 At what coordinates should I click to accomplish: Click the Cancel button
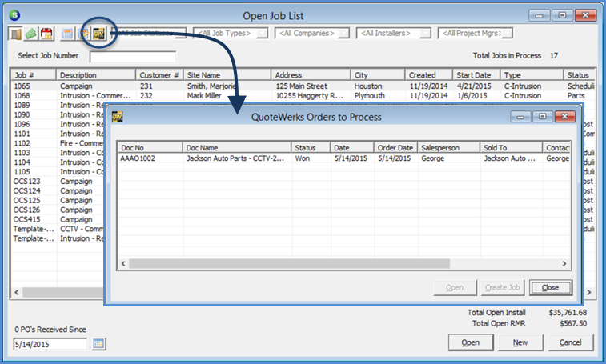pos(571,342)
